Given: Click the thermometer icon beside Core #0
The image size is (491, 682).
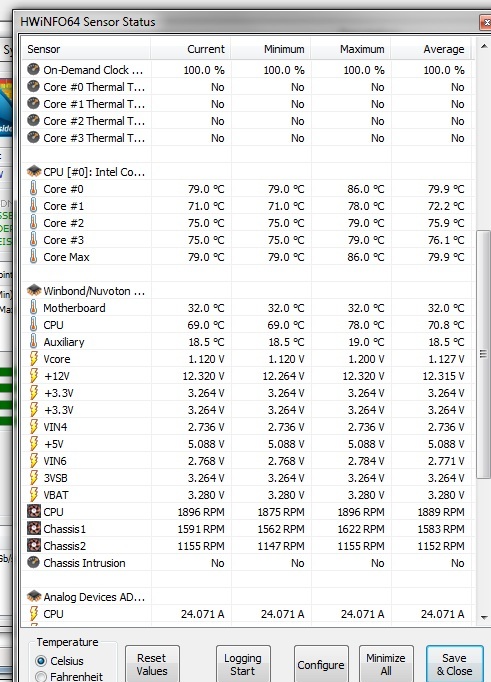Looking at the screenshot, I should tap(33, 189).
